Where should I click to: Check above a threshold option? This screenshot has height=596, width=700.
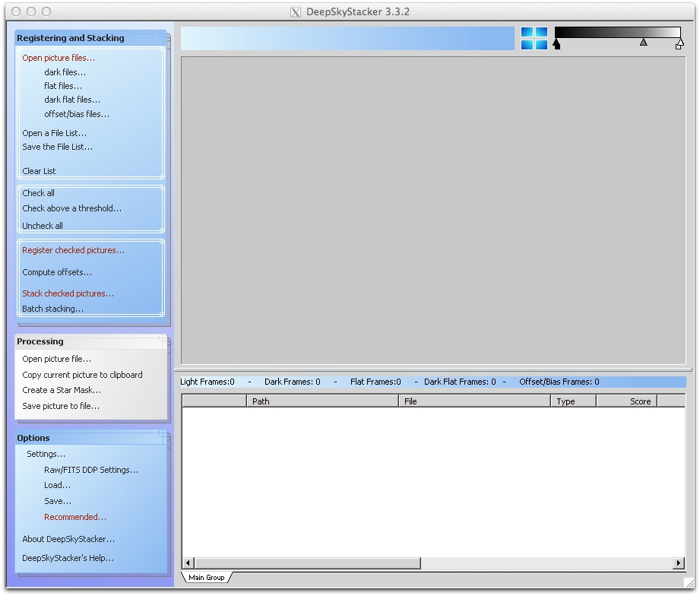click(72, 208)
